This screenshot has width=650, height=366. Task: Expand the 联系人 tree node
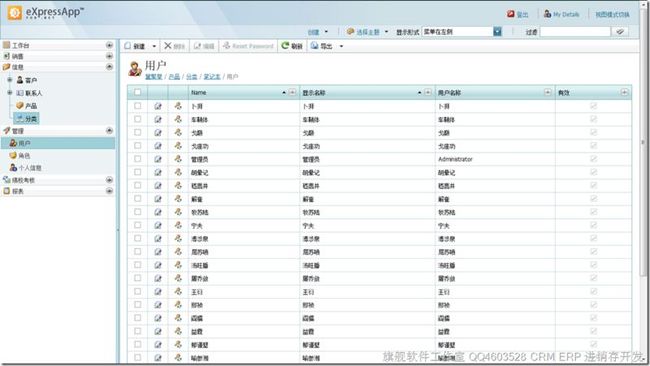pos(10,93)
